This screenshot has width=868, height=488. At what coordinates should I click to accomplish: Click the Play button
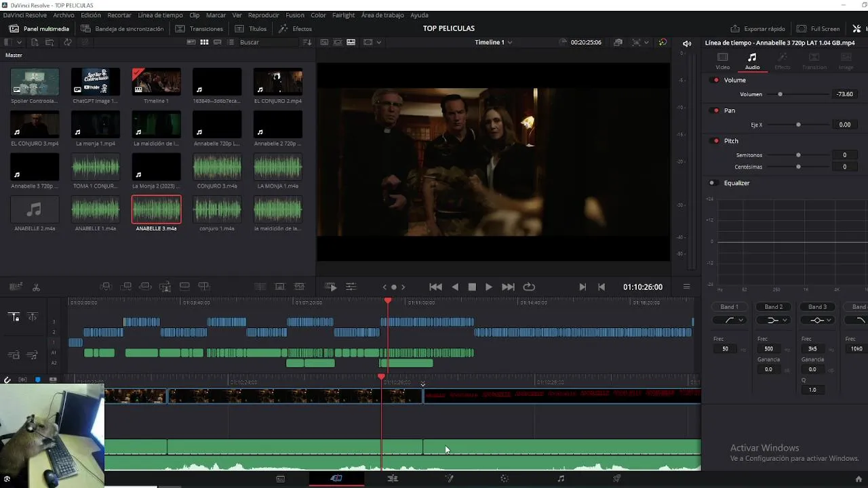[x=488, y=287]
